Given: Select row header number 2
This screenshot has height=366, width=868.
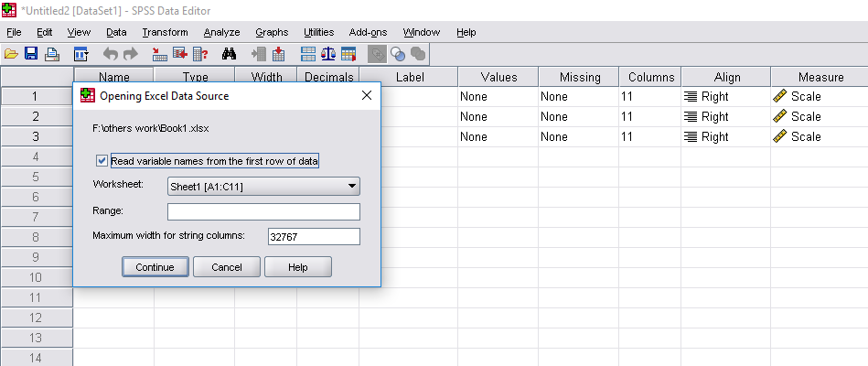Looking at the screenshot, I should click(37, 117).
